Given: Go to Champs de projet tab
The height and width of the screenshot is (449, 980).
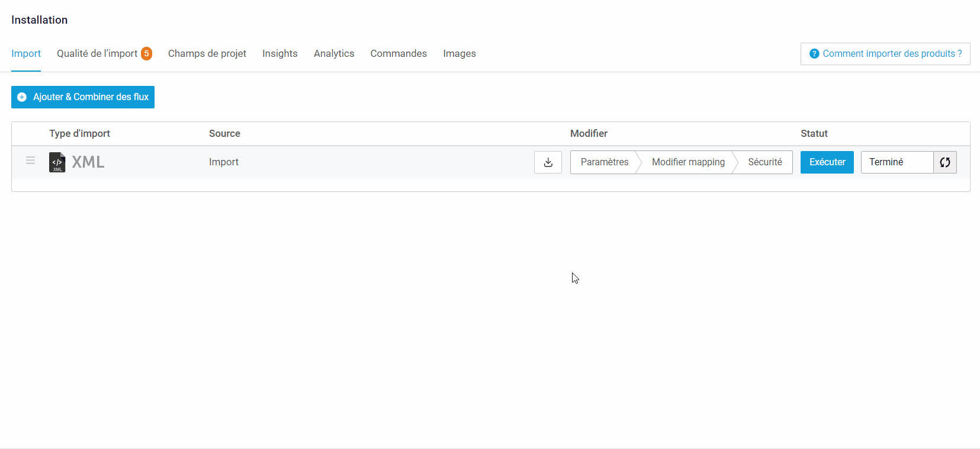Looking at the screenshot, I should [x=207, y=54].
